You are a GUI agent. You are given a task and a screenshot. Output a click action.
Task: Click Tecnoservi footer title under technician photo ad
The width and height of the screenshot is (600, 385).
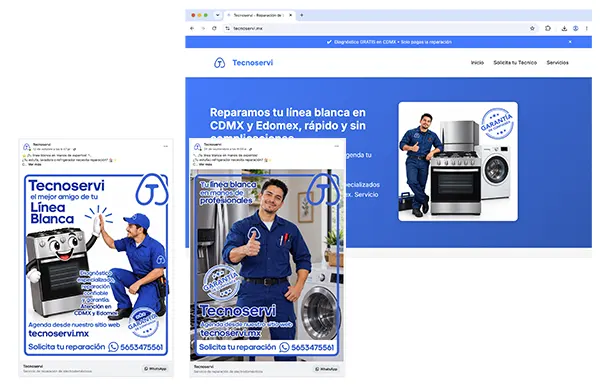(x=204, y=367)
